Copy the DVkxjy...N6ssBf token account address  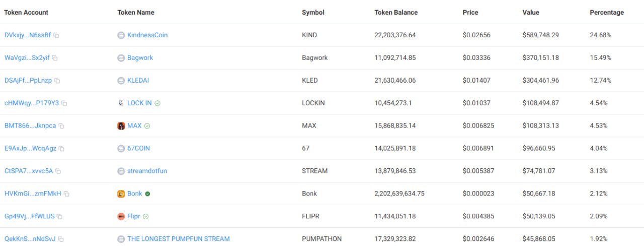pyautogui.click(x=56, y=35)
